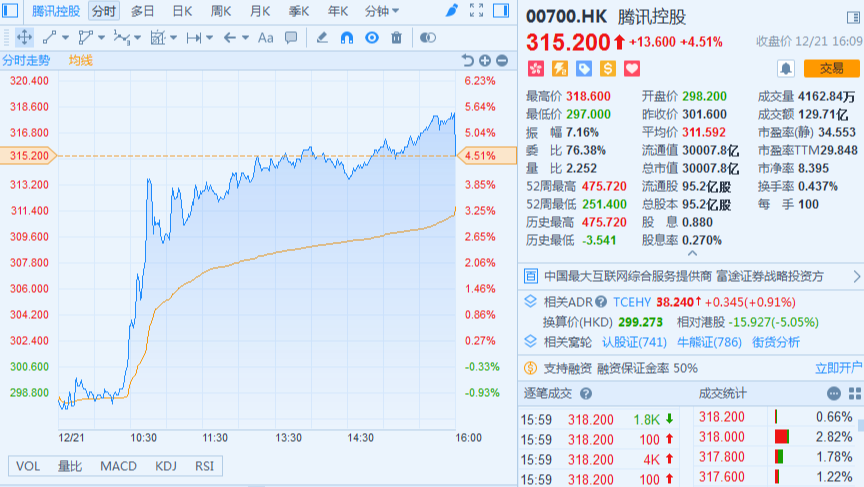Add stock to favorites with heart icon
This screenshot has width=864, height=487.
click(631, 68)
